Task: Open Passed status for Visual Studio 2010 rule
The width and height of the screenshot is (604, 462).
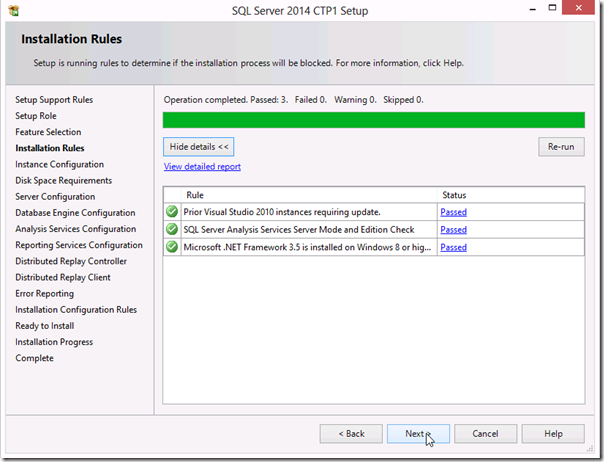Action: (453, 212)
